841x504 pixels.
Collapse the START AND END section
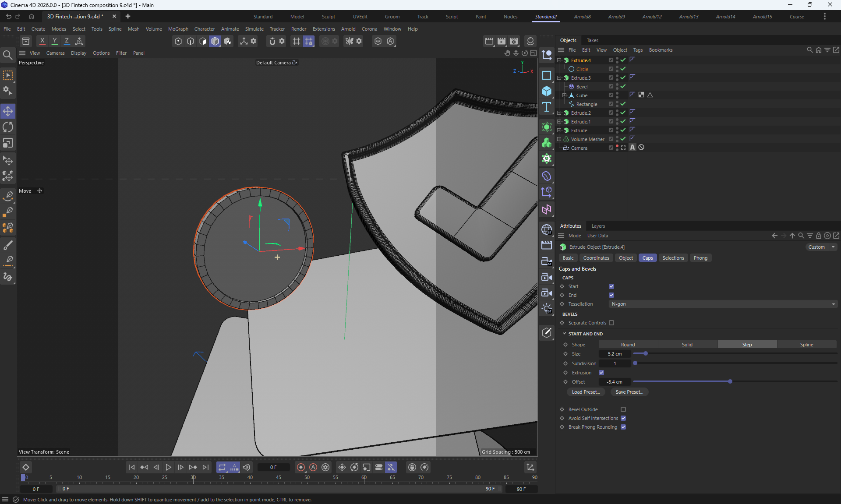click(564, 334)
